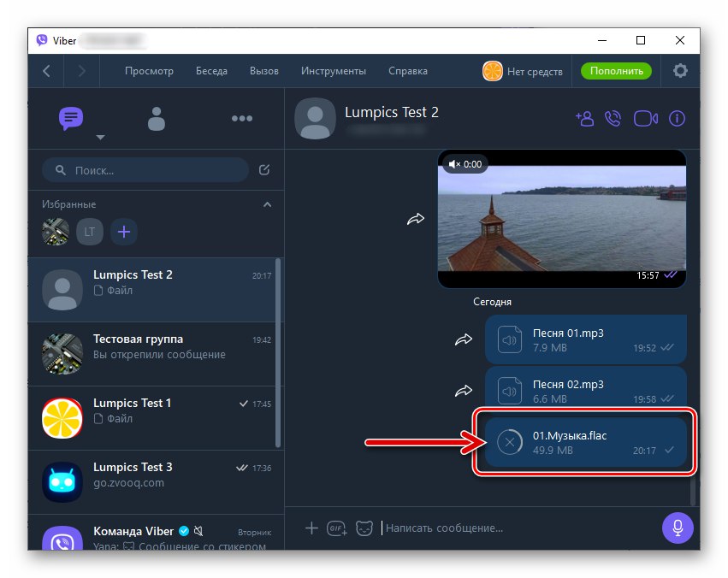Click the compose new message icon
This screenshot has width=728, height=578.
[264, 170]
